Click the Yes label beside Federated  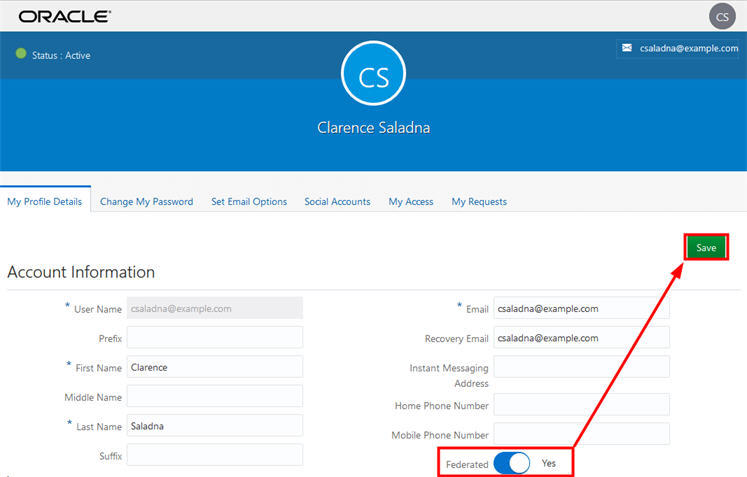click(x=548, y=463)
